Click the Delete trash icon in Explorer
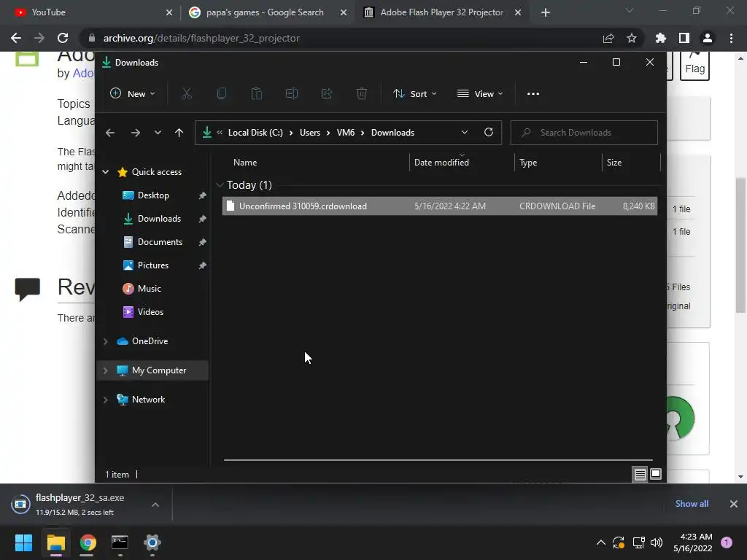 362,94
